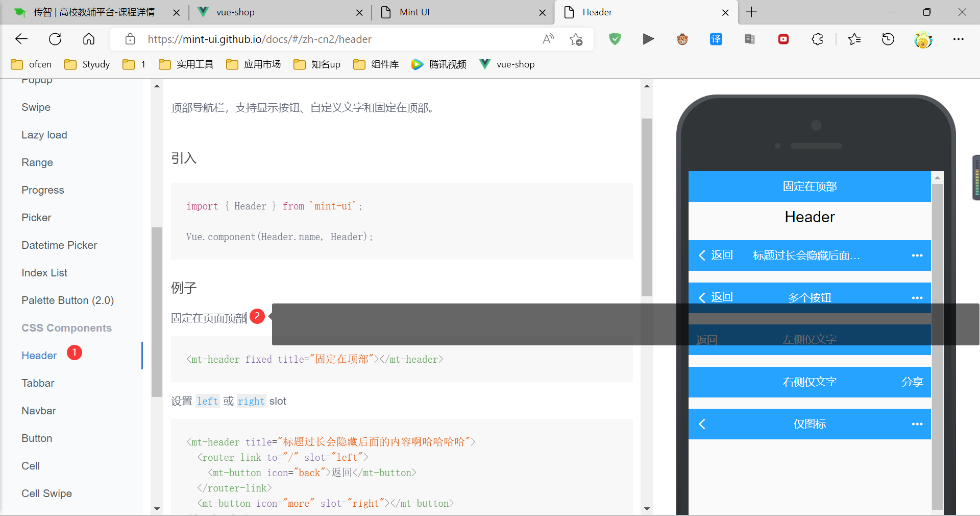Open Tabbar in the sidebar
Screen dimensions: 980x516
pos(38,383)
